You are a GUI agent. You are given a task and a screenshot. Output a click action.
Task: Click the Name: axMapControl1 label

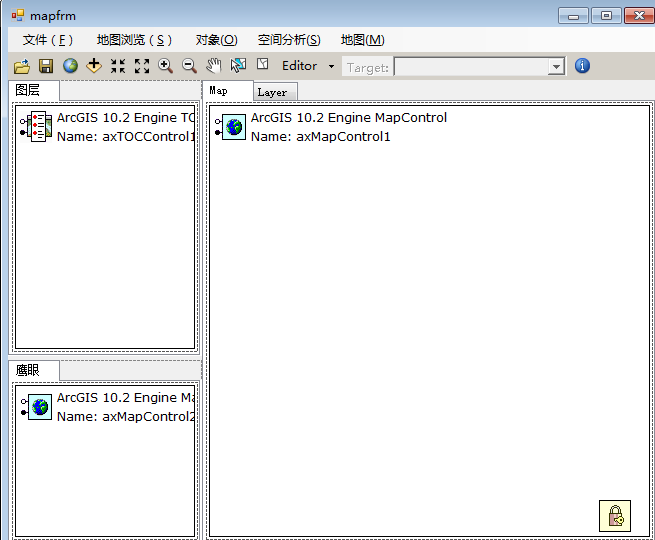320,137
